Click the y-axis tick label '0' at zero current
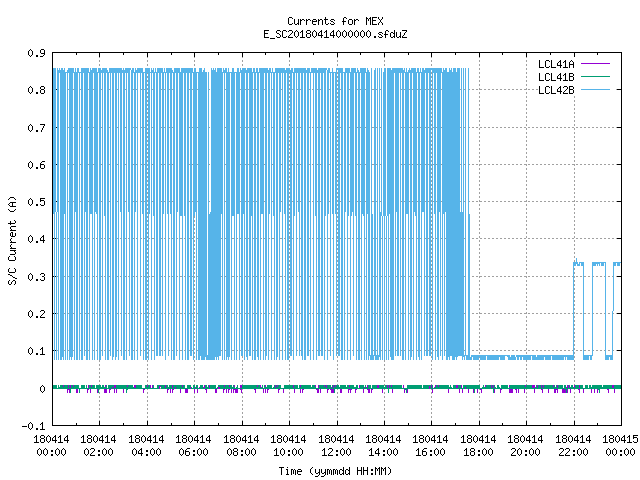Viewport: 640px width, 480px height. pos(42,389)
